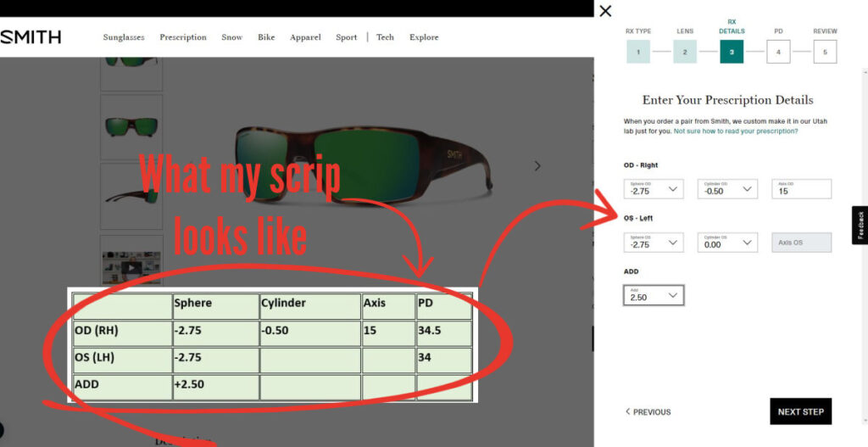Open the Sport menu
Viewport: 868px width, 447px height.
pos(346,37)
